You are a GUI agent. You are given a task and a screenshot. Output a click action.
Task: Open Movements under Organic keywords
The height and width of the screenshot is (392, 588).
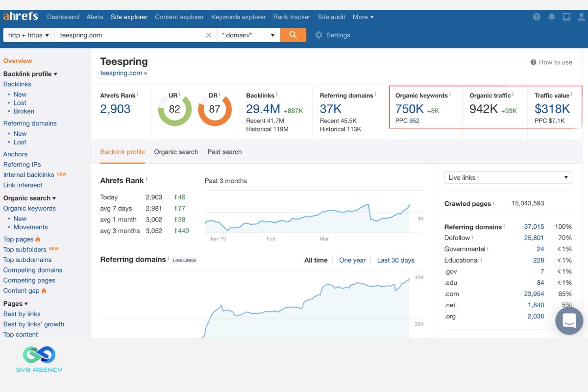click(30, 227)
